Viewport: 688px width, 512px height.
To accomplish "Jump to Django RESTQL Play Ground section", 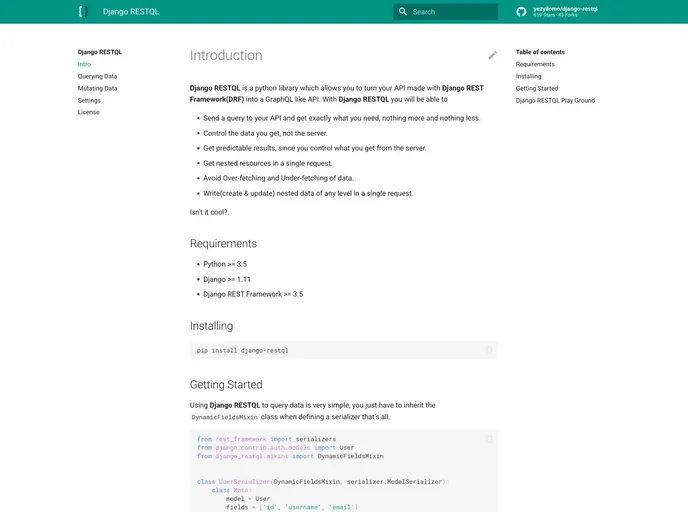I will [555, 100].
